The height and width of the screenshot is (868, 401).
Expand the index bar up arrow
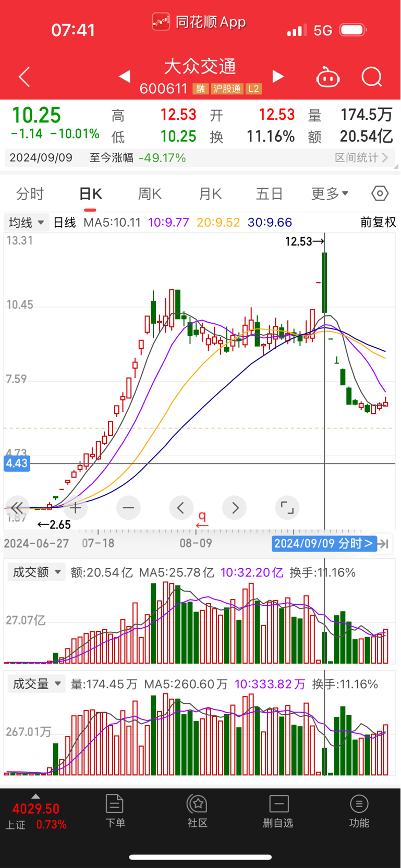(x=35, y=796)
